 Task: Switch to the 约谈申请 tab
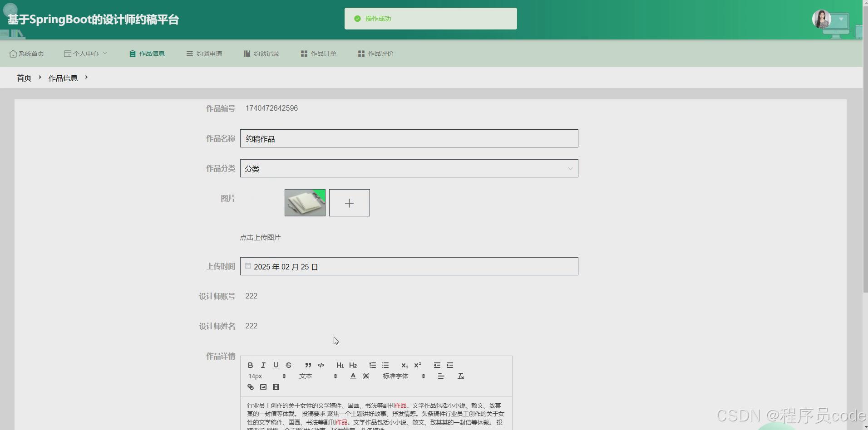[x=204, y=53]
